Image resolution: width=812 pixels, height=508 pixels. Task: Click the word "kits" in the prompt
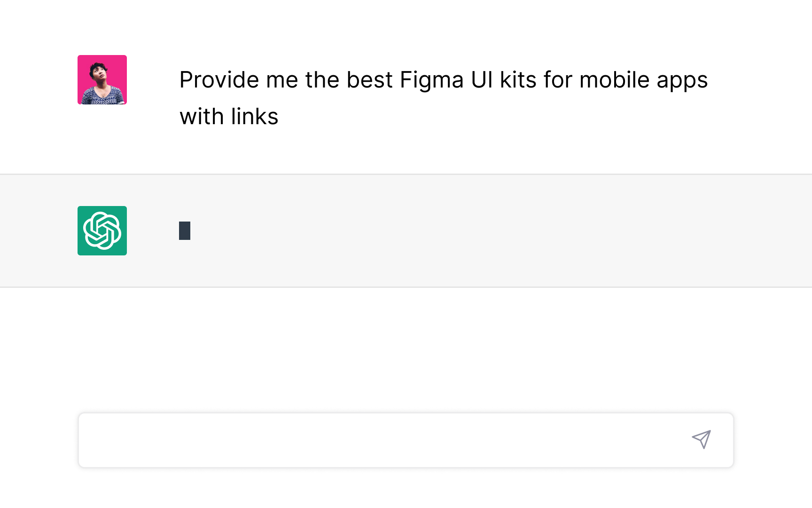(x=518, y=79)
